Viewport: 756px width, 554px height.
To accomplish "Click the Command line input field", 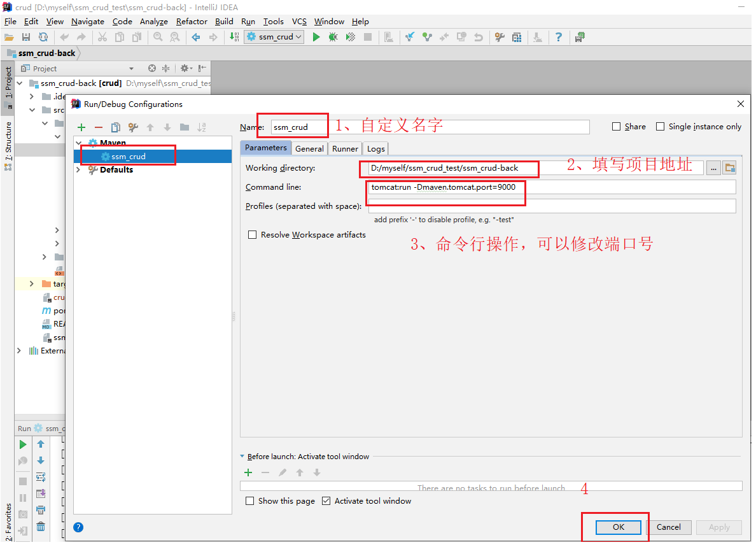I will 552,187.
